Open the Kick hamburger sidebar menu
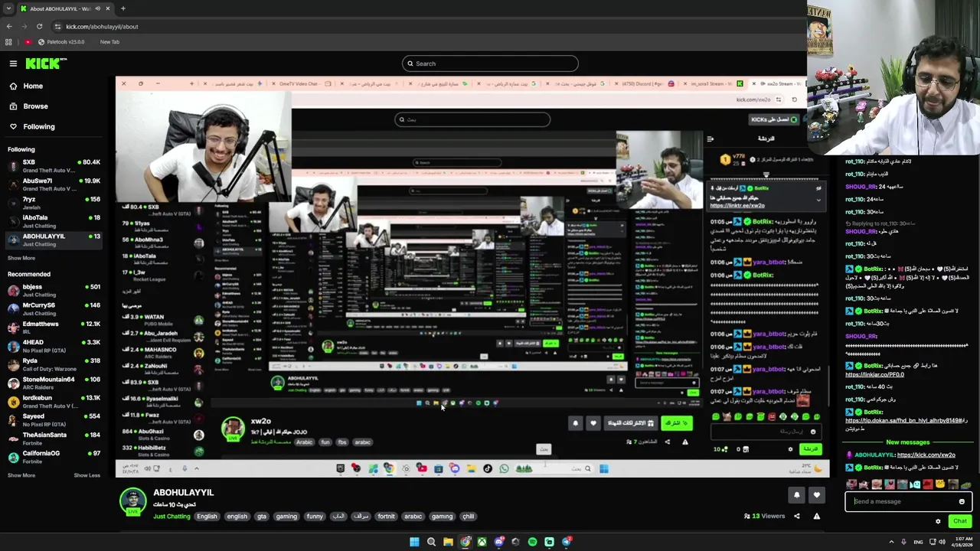 coord(13,64)
